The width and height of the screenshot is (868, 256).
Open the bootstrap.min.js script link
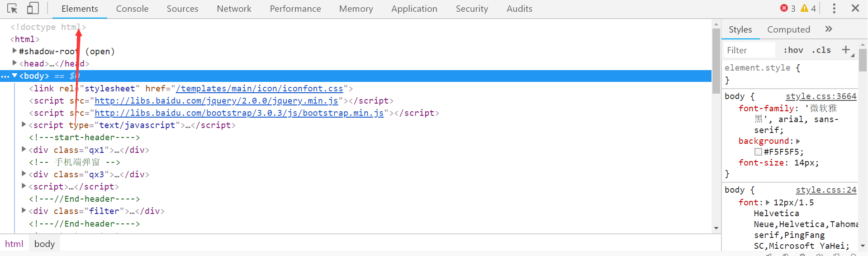click(239, 113)
